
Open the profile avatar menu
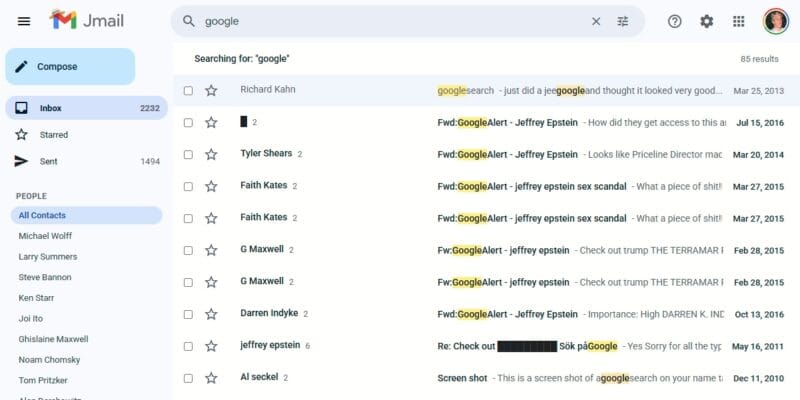click(x=776, y=21)
